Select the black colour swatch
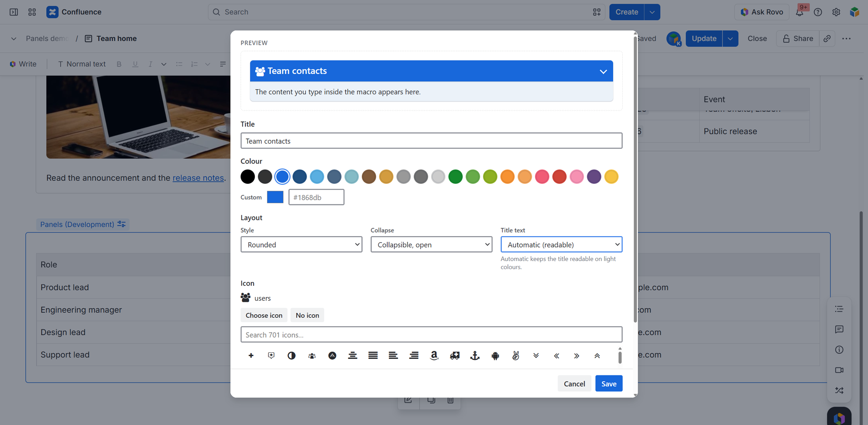The width and height of the screenshot is (868, 425). pyautogui.click(x=248, y=177)
